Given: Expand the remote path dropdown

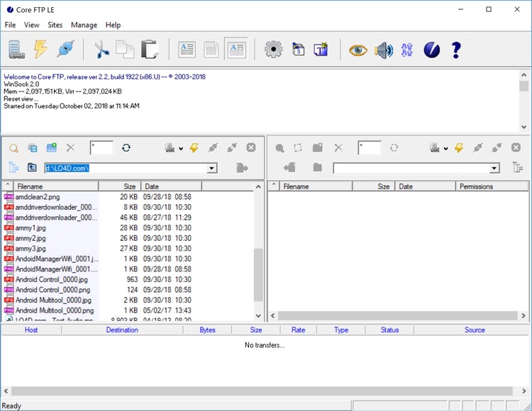Looking at the screenshot, I should (494, 169).
